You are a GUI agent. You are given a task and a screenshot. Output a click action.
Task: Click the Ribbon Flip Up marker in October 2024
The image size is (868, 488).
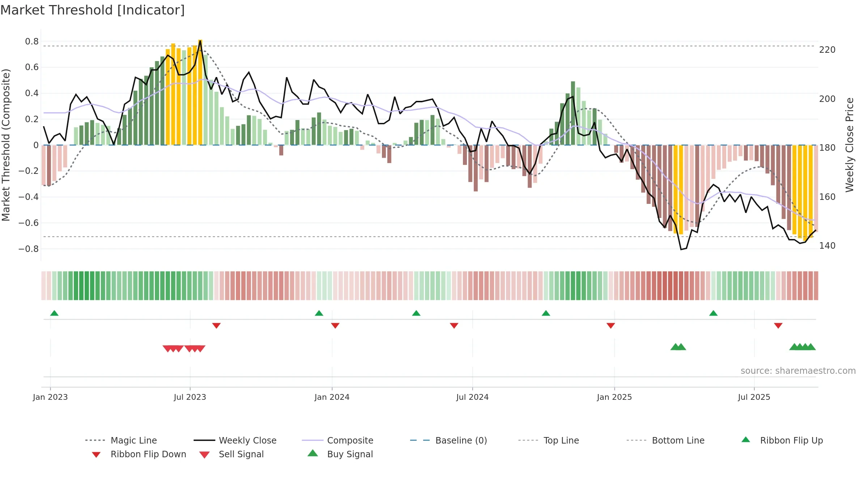click(546, 313)
